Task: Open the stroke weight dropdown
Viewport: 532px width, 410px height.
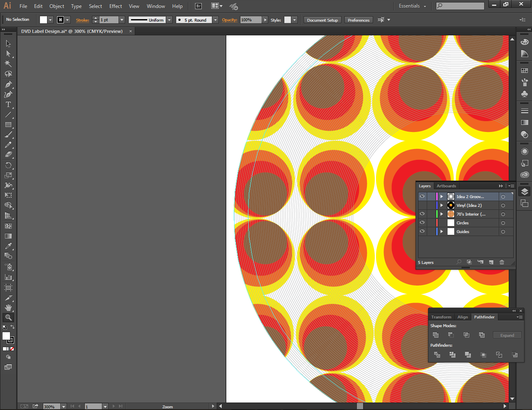Action: point(122,20)
